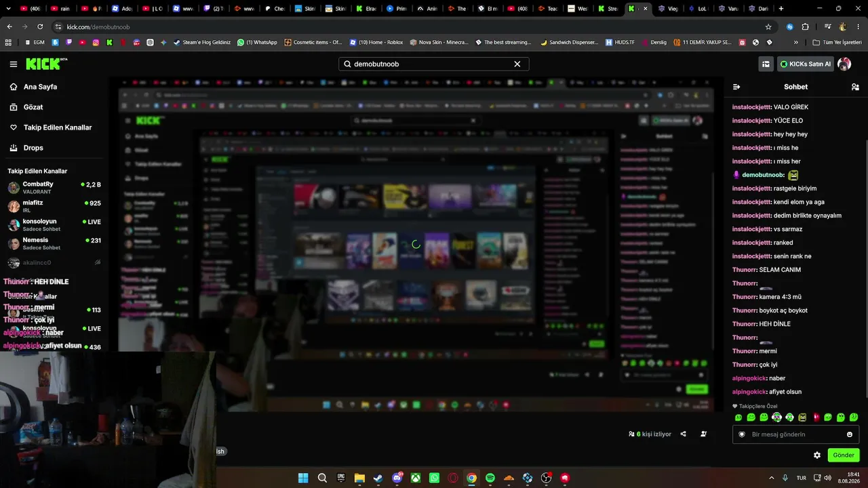Open the 'Nova Skin - Minecra...' bookmark
The width and height of the screenshot is (868, 488).
[x=439, y=42]
